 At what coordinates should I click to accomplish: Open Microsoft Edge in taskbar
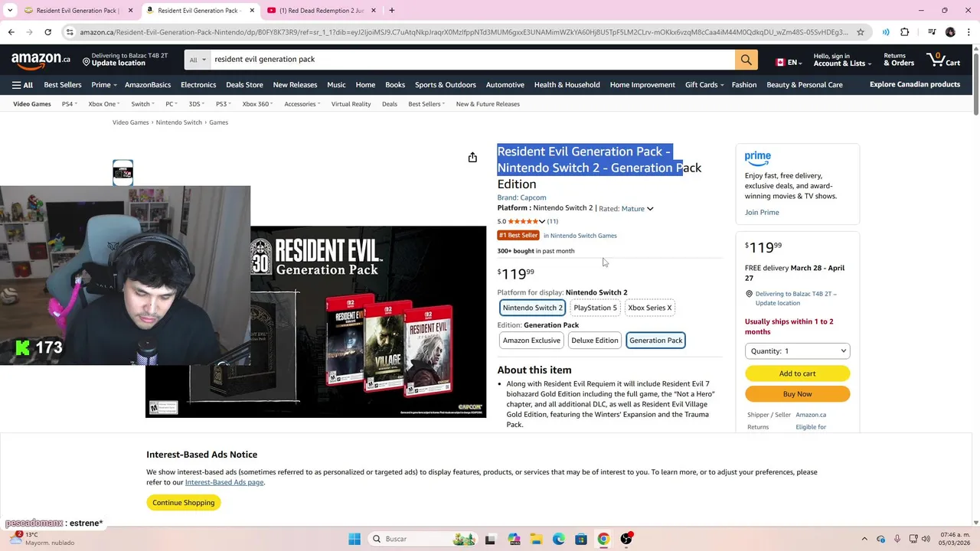click(559, 539)
